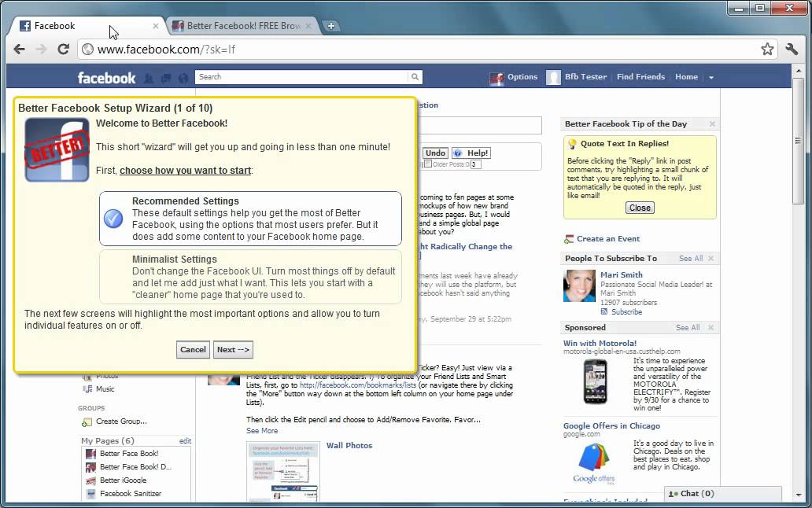The image size is (812, 508).
Task: Open Better Face Book! D... page
Action: 135,467
